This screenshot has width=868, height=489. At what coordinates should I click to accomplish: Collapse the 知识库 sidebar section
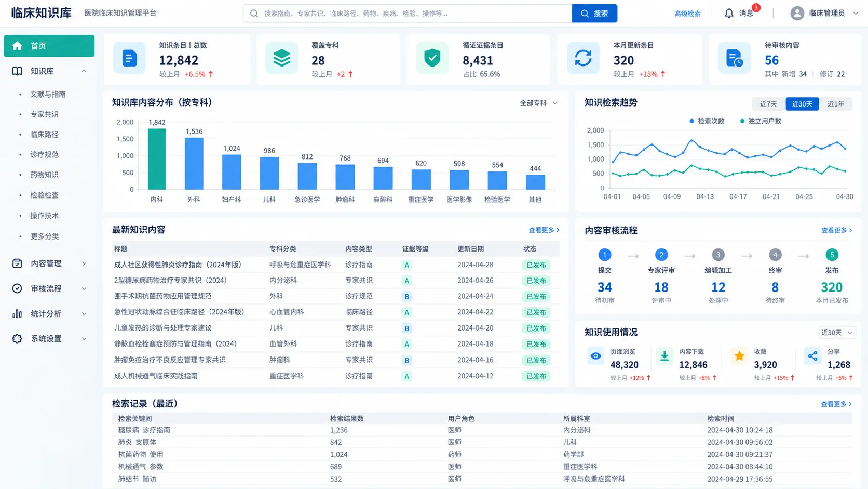[84, 71]
